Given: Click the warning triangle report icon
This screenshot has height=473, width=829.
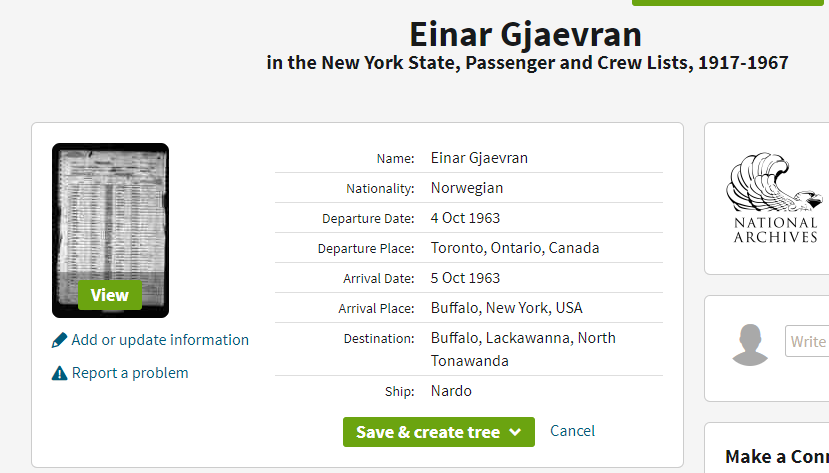Looking at the screenshot, I should coord(59,373).
